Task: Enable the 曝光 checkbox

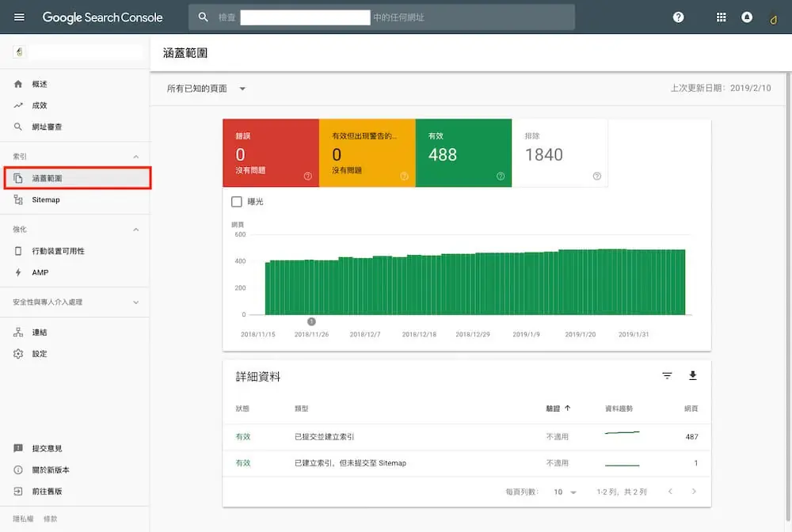Action: pos(236,202)
